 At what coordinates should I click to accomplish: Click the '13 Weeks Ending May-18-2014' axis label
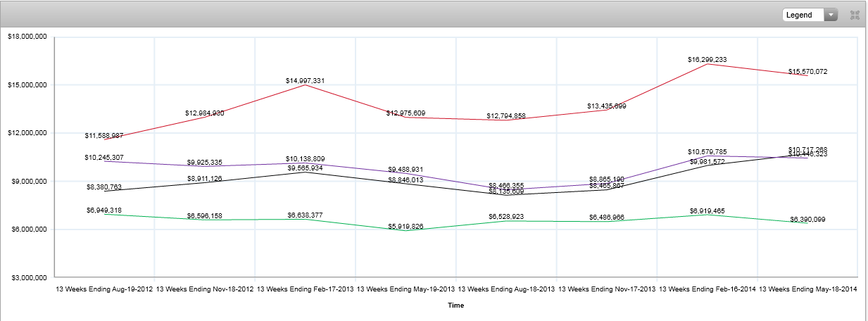807,289
